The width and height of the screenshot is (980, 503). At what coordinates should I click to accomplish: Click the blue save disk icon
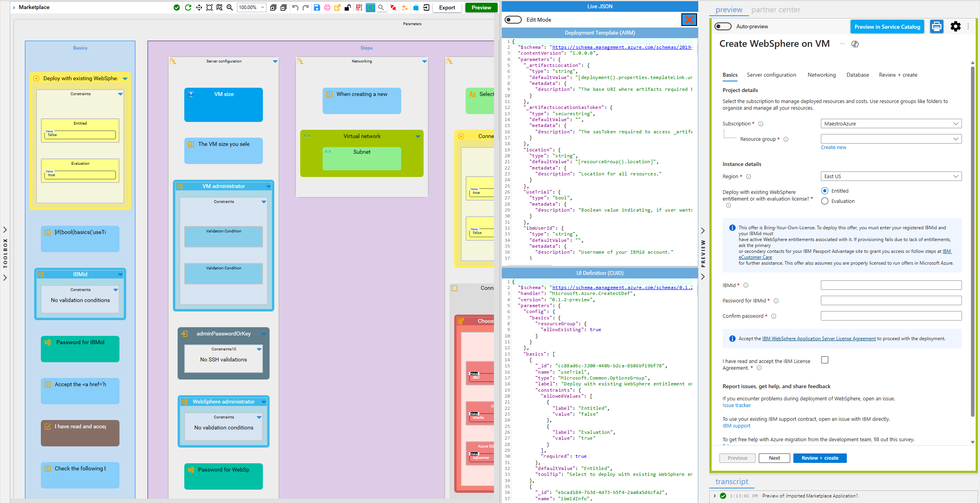(x=317, y=7)
